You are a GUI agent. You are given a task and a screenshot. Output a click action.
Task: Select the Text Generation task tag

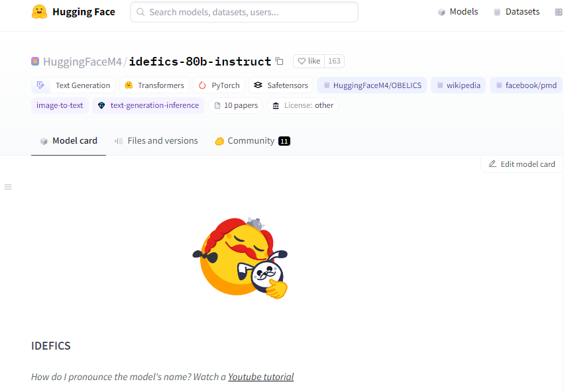coord(74,85)
